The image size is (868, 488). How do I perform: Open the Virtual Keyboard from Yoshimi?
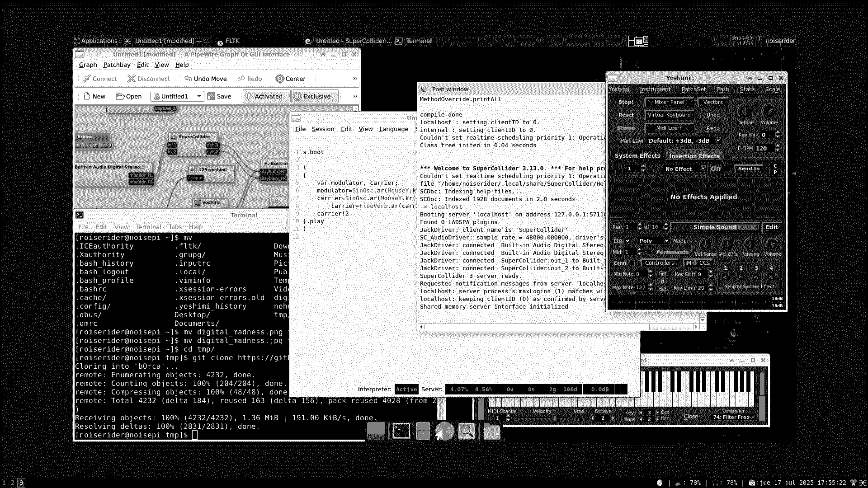(670, 115)
